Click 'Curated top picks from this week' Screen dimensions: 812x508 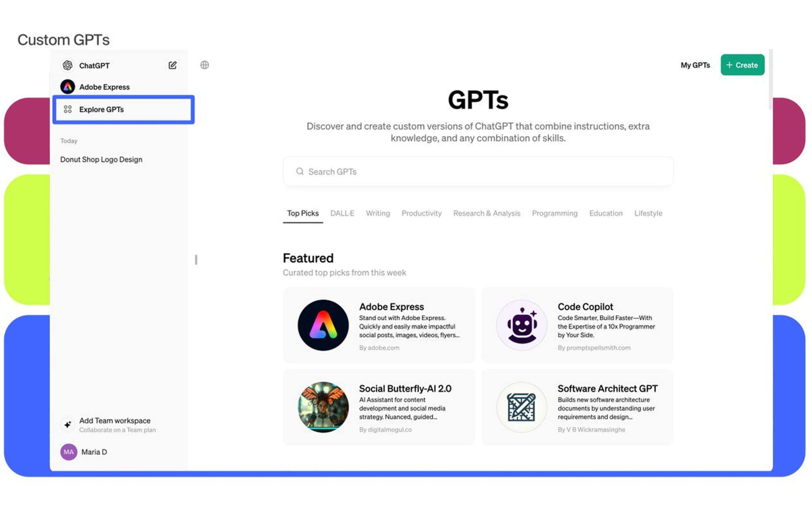tap(344, 272)
